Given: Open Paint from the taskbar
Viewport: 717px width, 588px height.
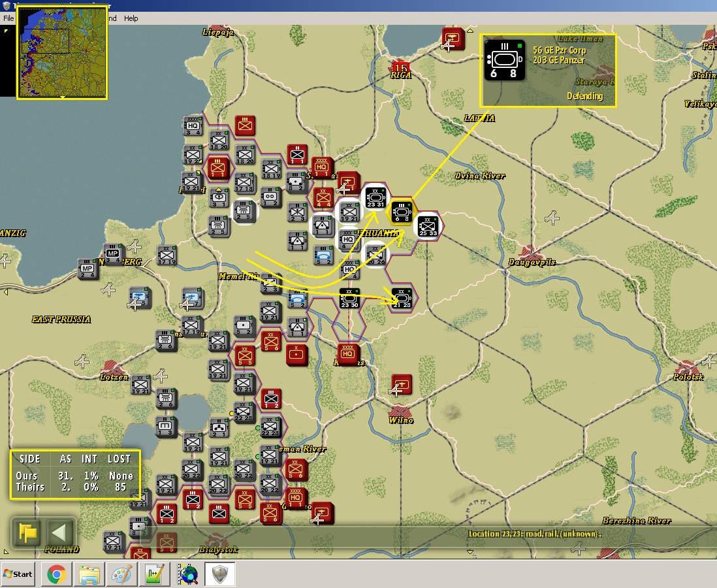Looking at the screenshot, I should 122,574.
